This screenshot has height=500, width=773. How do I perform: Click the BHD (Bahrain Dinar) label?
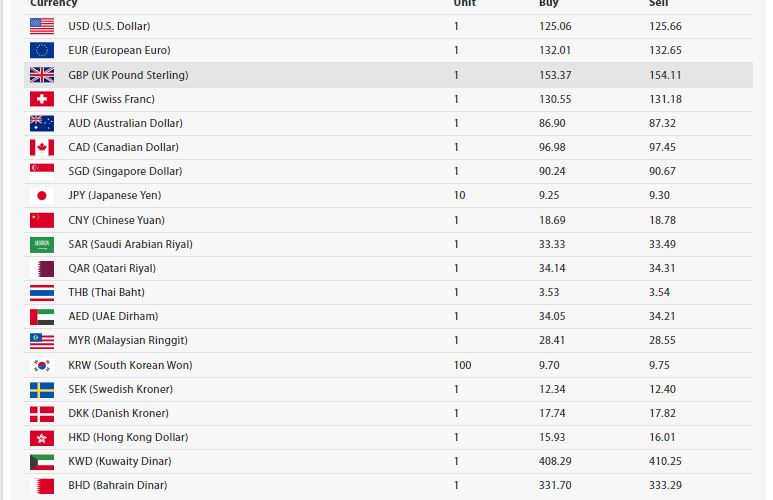[x=117, y=486]
